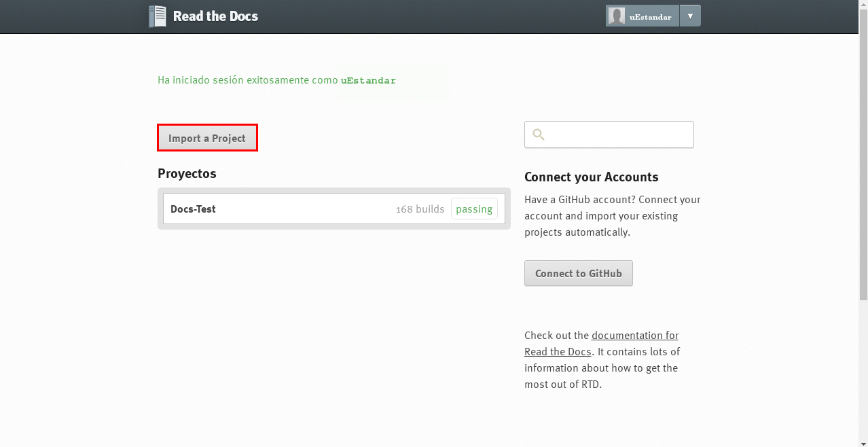Click the scrollbar up arrow
The width and height of the screenshot is (868, 447).
pos(863,5)
